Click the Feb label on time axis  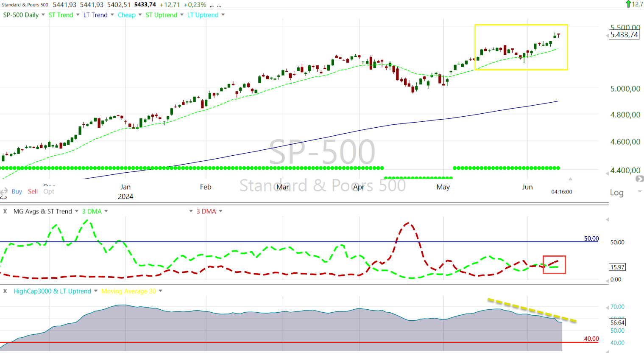tap(206, 187)
